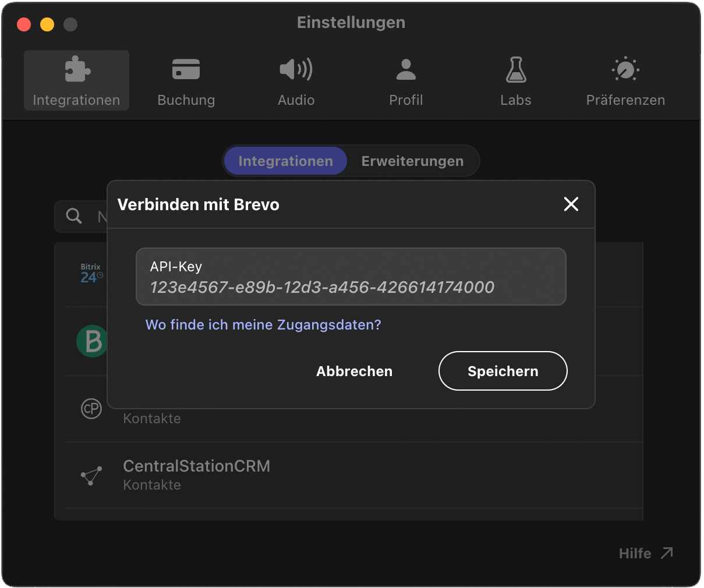Click the search magnifier icon
This screenshot has height=588, width=704.
pyautogui.click(x=74, y=216)
